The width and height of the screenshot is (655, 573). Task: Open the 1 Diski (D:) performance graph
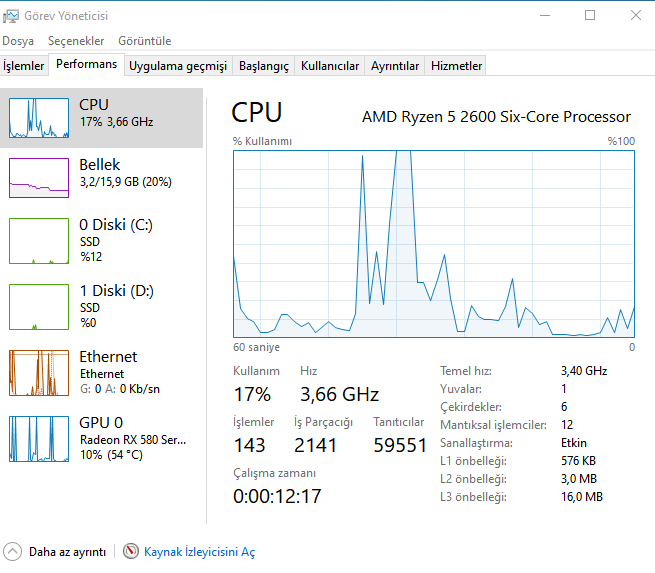coord(39,307)
